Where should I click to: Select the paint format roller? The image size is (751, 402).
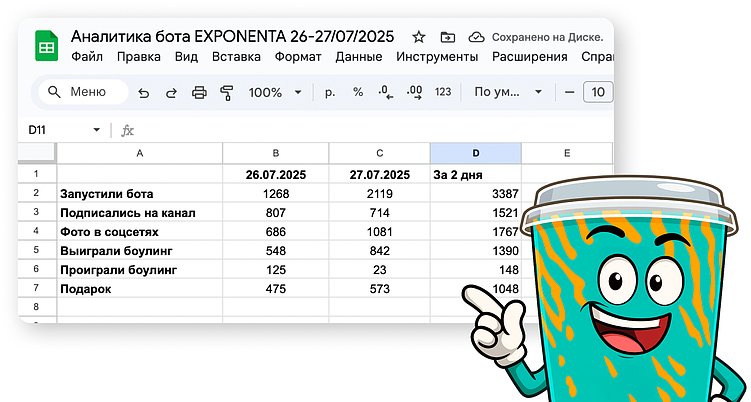(x=227, y=92)
